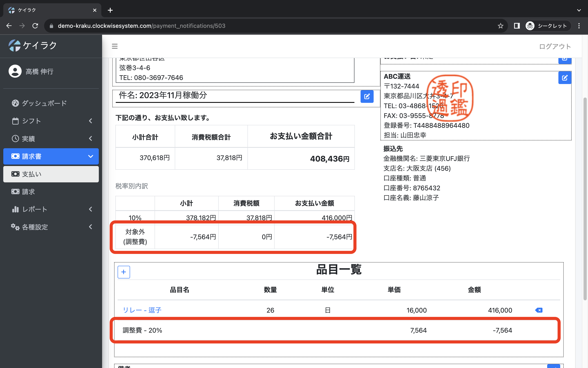This screenshot has height=368, width=588.
Task: Open the リレー - 逗子 item link
Action: point(142,310)
